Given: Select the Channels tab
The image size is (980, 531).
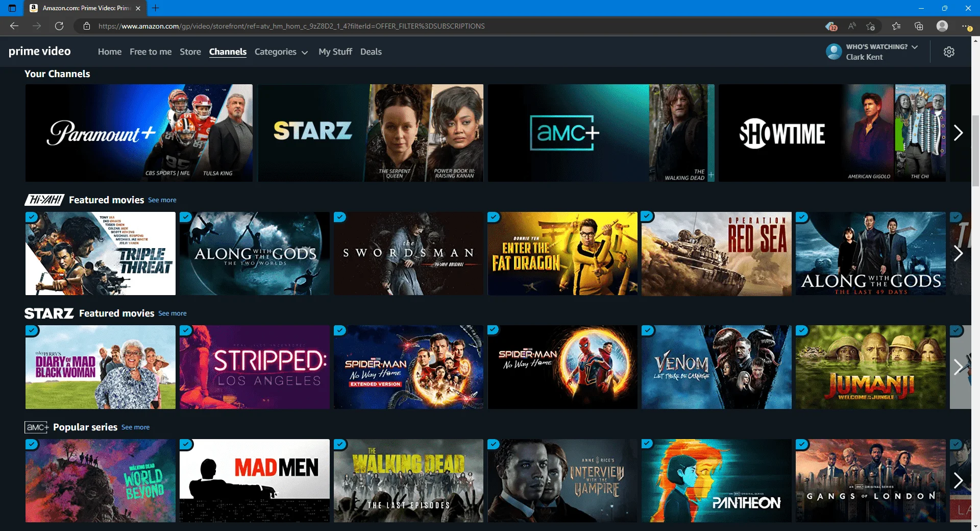Looking at the screenshot, I should pyautogui.click(x=228, y=52).
